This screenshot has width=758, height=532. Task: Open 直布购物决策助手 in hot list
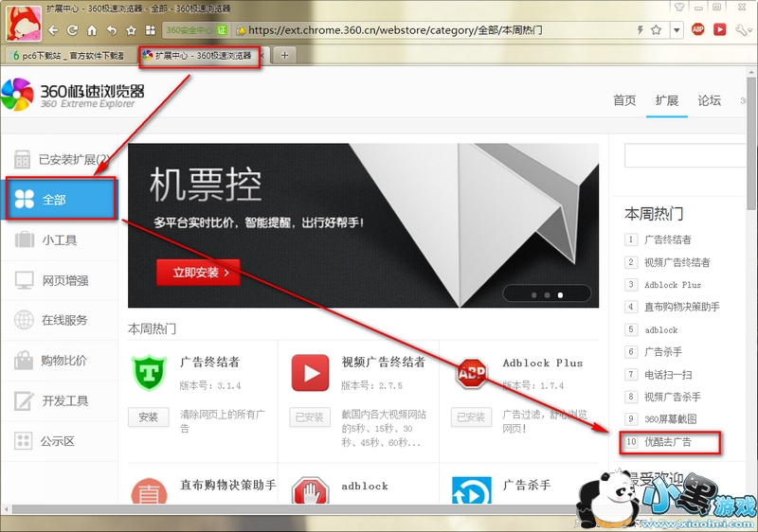(x=681, y=307)
